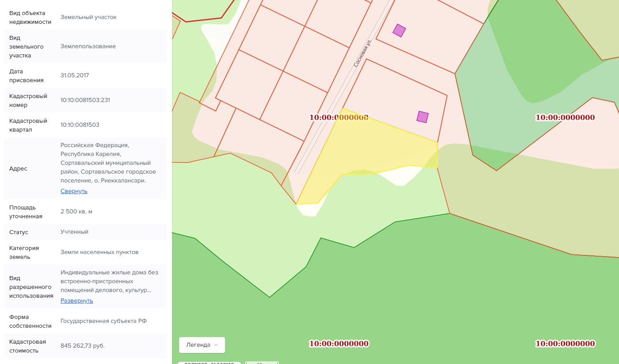Select the purple building square near the map's top edge
Screen dimensions: 619x364
pyautogui.click(x=399, y=30)
